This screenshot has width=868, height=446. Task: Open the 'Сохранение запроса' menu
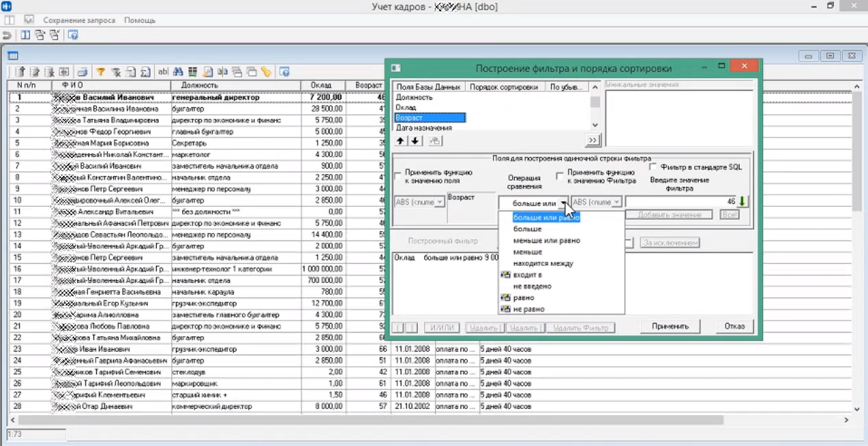pos(79,20)
